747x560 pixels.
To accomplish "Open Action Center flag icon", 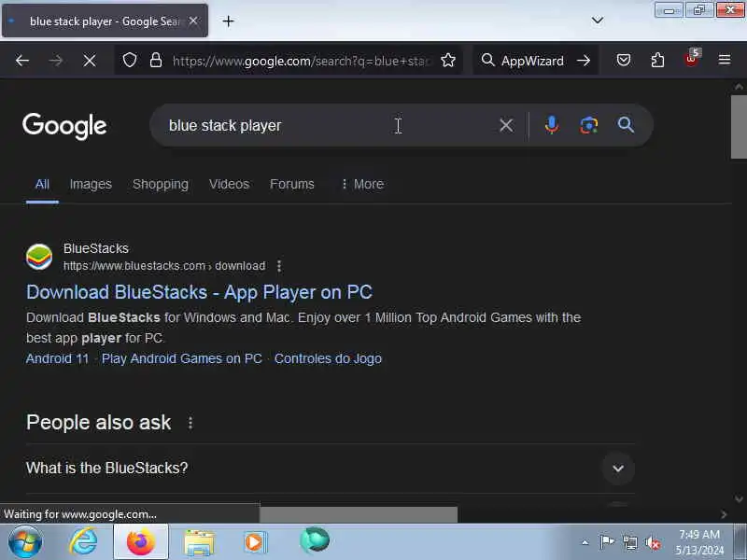I will click(606, 542).
